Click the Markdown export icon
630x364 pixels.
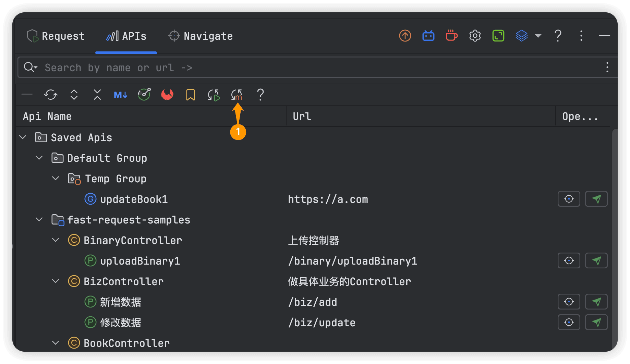pyautogui.click(x=120, y=95)
